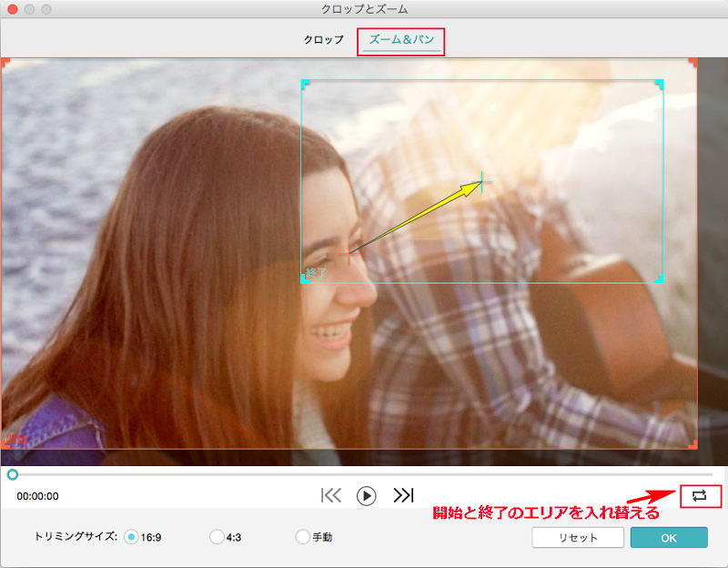The width and height of the screenshot is (728, 568).
Task: Swap the start and end areas
Action: click(x=700, y=495)
